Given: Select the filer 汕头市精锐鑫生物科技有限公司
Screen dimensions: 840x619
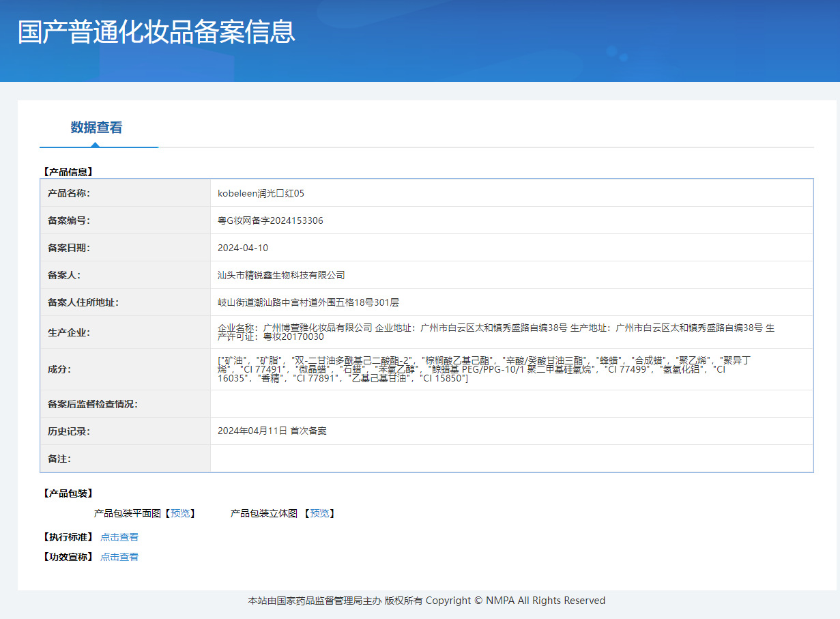Looking at the screenshot, I should [x=281, y=275].
